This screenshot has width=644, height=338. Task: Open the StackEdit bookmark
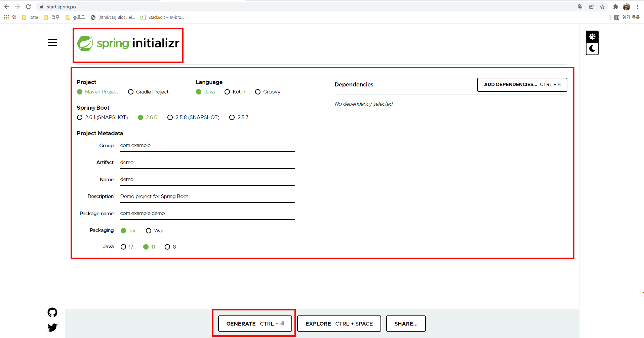tap(162, 17)
